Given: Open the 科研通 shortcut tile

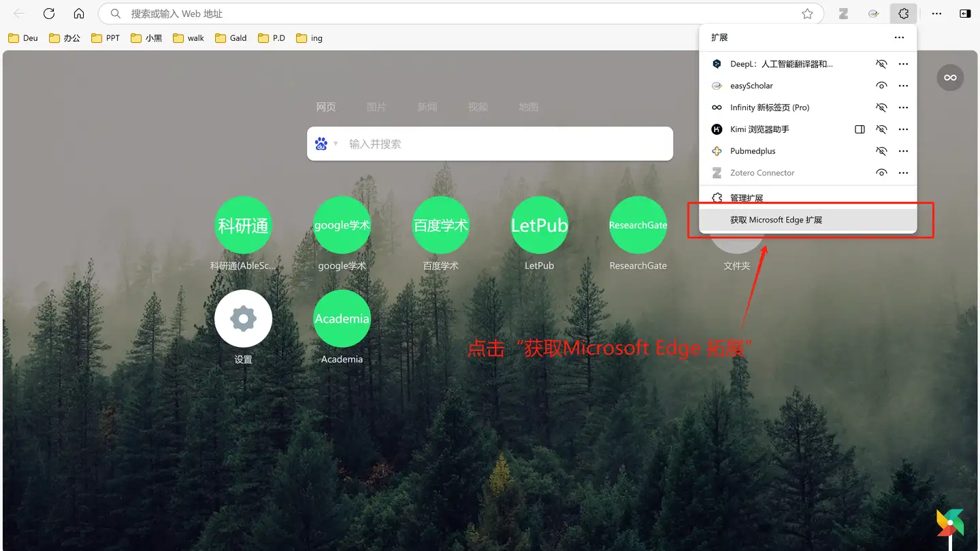Looking at the screenshot, I should click(243, 225).
